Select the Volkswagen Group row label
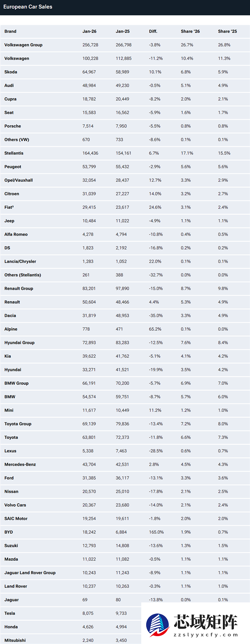This screenshot has width=250, height=644. click(23, 45)
